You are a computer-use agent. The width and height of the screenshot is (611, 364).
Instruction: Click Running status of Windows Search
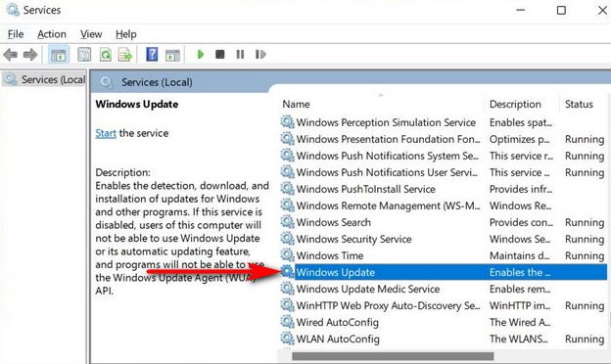point(585,222)
